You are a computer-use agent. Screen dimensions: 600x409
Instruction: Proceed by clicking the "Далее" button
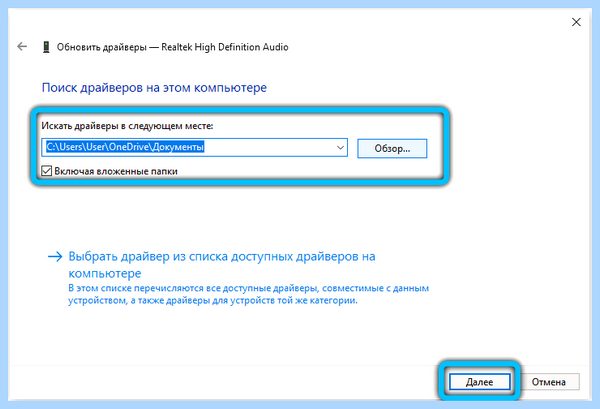click(x=479, y=382)
